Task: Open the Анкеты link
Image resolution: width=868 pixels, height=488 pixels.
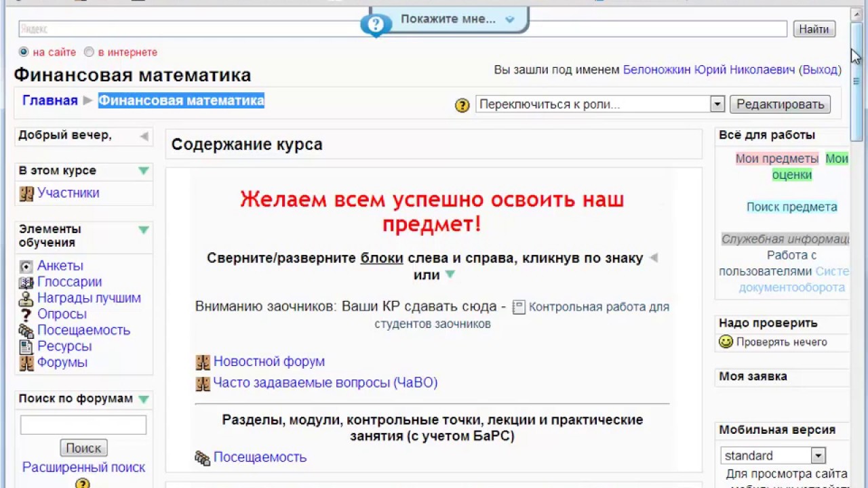Action: click(60, 266)
